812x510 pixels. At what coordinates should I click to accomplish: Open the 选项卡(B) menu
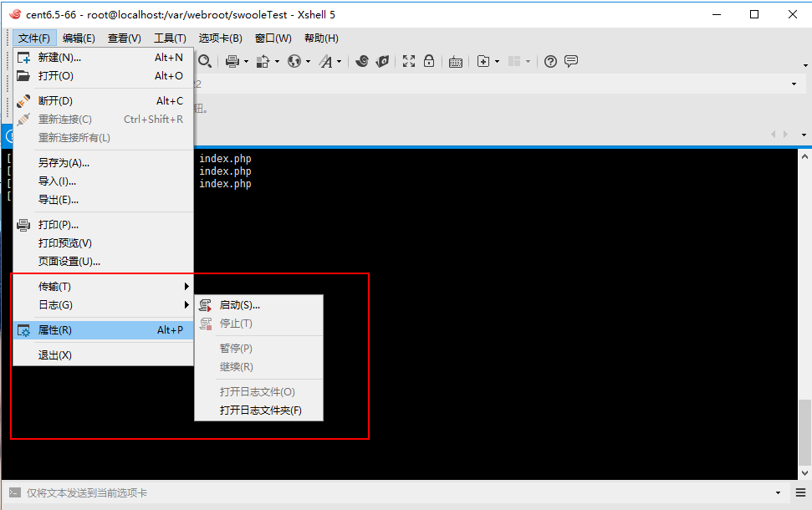[x=221, y=38]
